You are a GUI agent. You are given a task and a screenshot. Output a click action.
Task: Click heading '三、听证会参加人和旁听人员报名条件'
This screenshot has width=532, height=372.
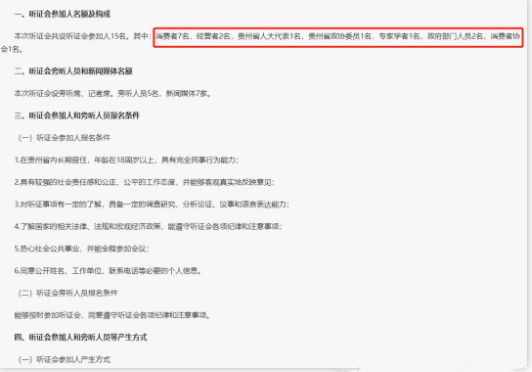77,116
